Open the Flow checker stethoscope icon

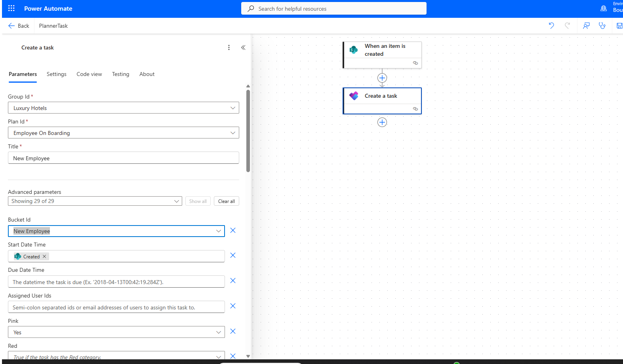tap(602, 26)
